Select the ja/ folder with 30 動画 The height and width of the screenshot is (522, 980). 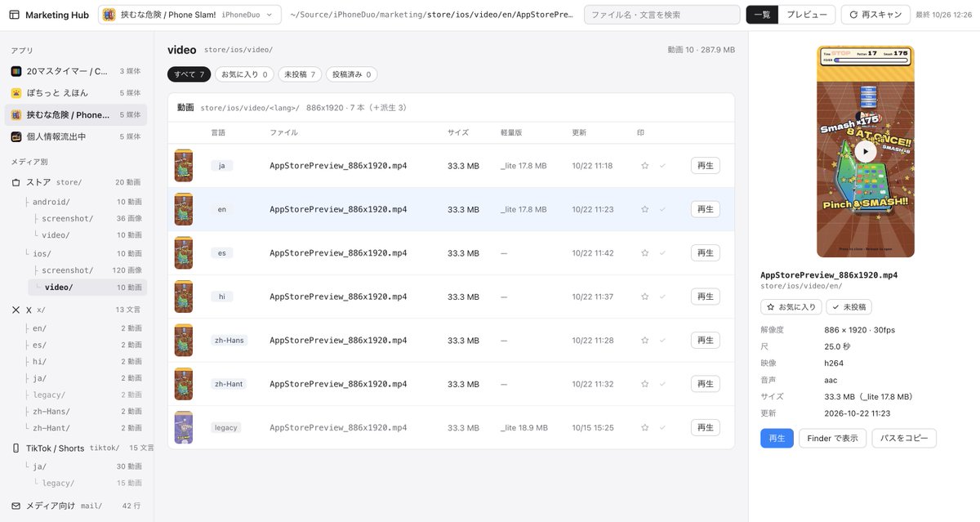point(87,466)
